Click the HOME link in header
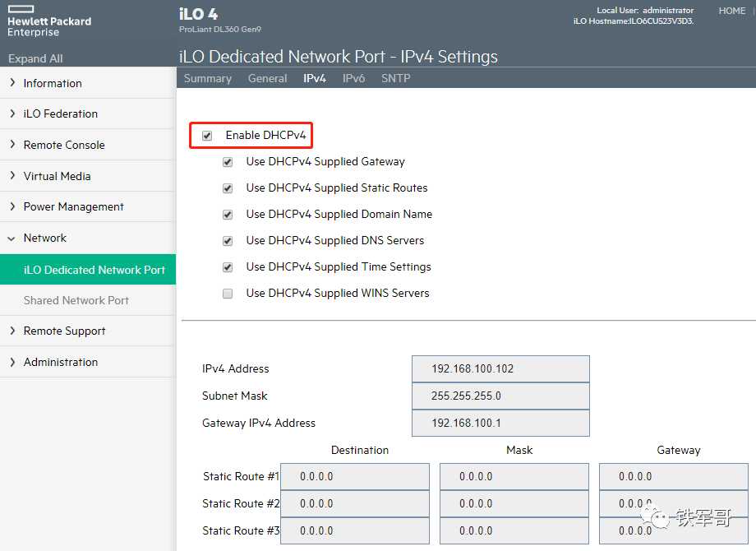 731,11
